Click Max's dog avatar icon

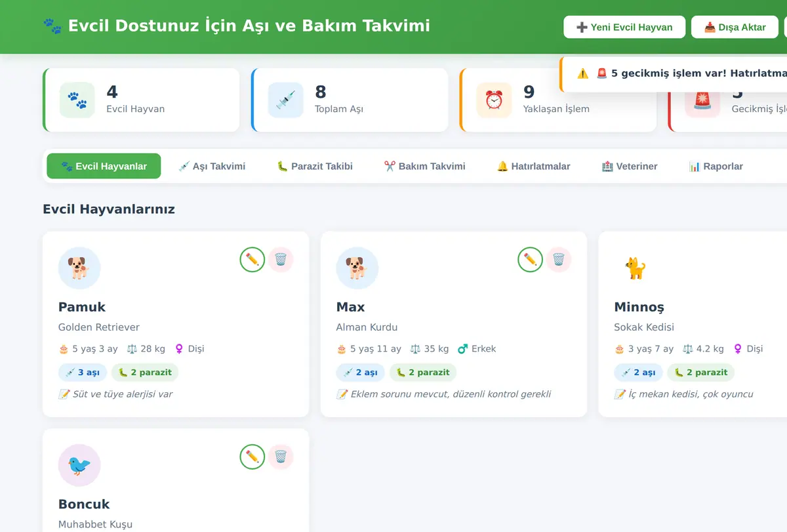tap(357, 268)
